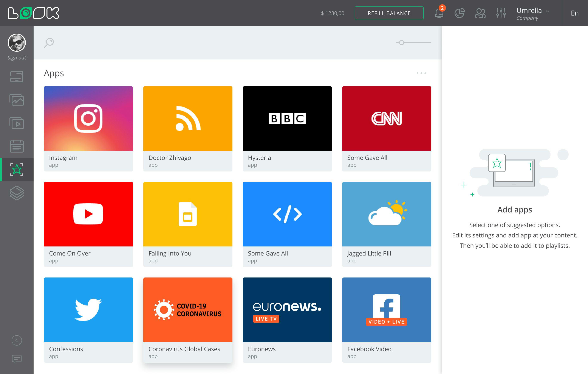Open the users management icon

click(x=480, y=13)
